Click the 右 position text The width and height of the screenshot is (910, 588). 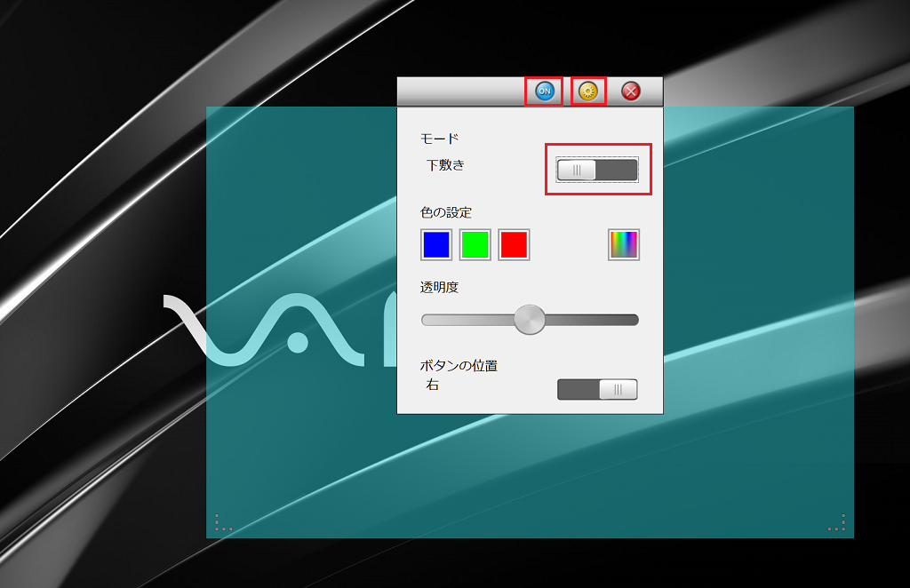(x=433, y=385)
